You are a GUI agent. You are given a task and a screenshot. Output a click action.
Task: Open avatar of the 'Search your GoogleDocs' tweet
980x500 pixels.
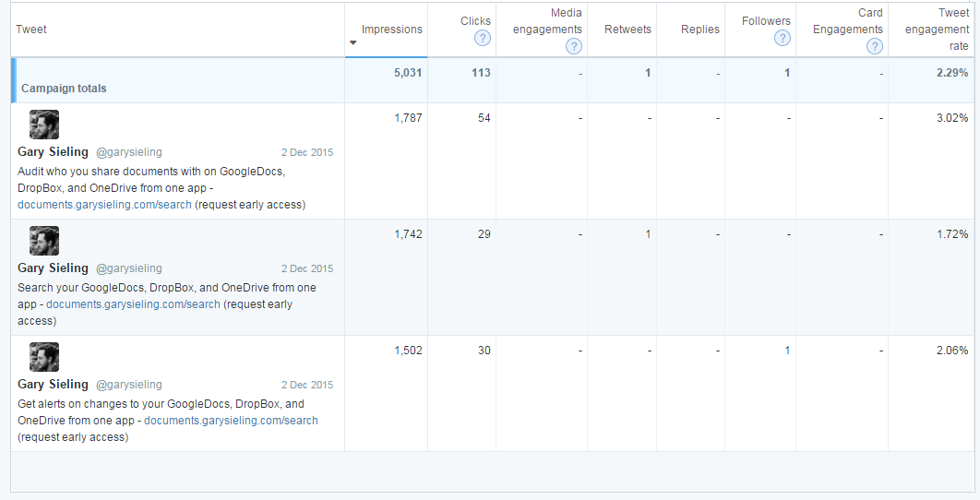coord(44,241)
